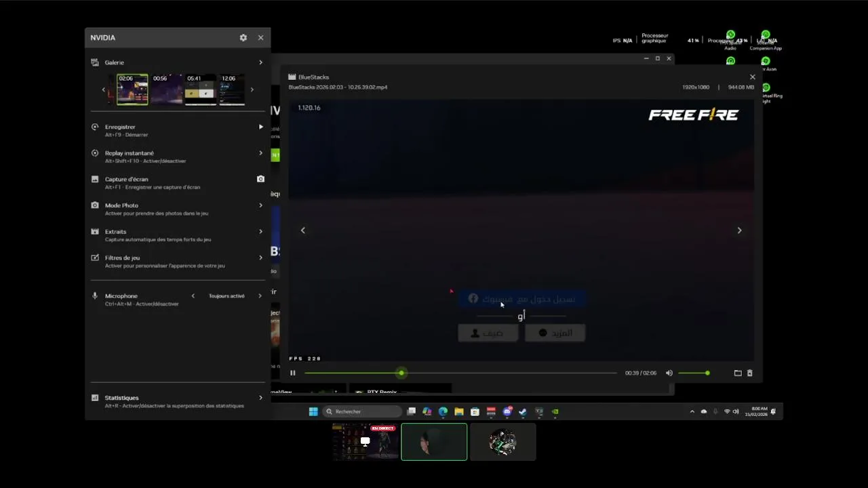The height and width of the screenshot is (488, 868).
Task: Select Enregistrer menu entry
Action: point(178,130)
